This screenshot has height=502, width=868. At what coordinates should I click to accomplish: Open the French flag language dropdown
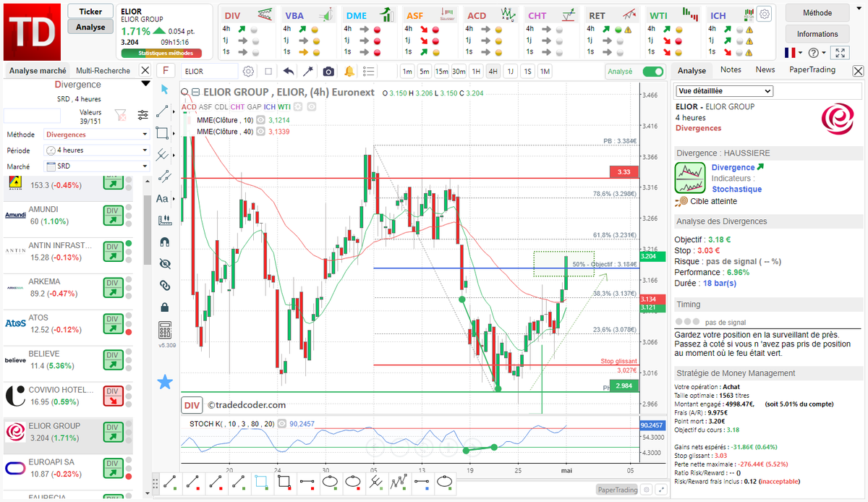[x=793, y=53]
